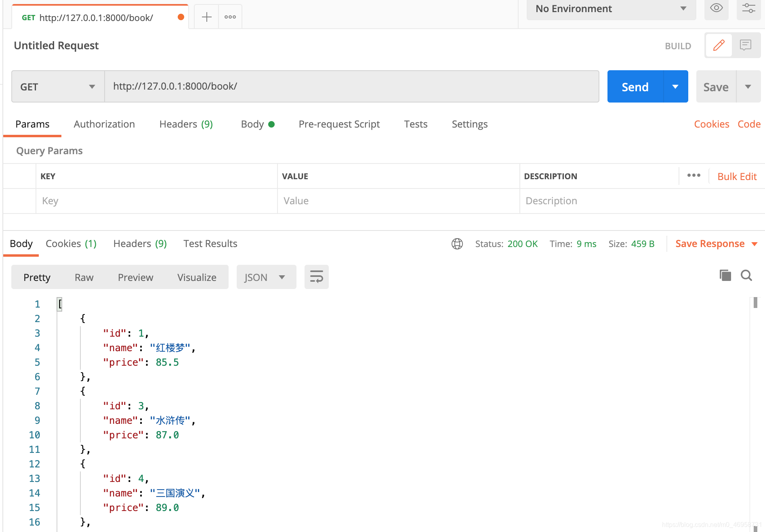Viewport: 765px width, 532px height.
Task: Select the GET request tab
Action: [100, 17]
